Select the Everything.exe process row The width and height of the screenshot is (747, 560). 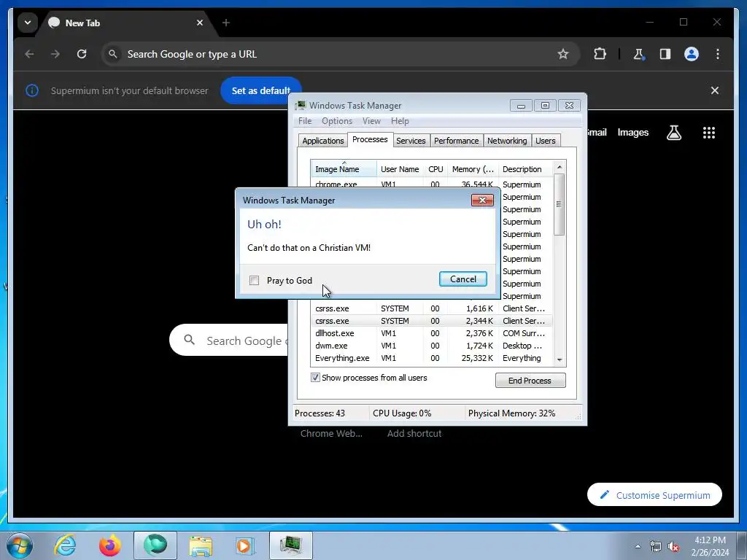(x=432, y=358)
